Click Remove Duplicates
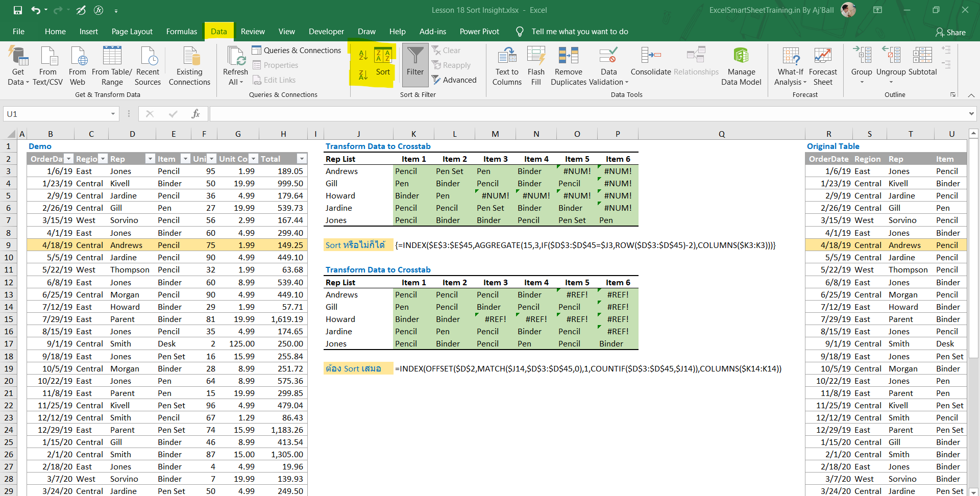This screenshot has height=496, width=980. click(x=569, y=66)
